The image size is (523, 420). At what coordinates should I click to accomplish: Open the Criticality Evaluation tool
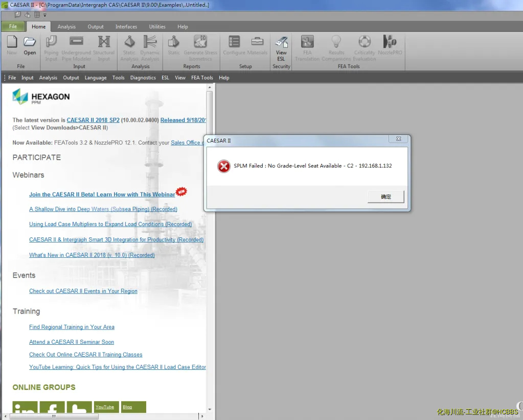coord(365,49)
